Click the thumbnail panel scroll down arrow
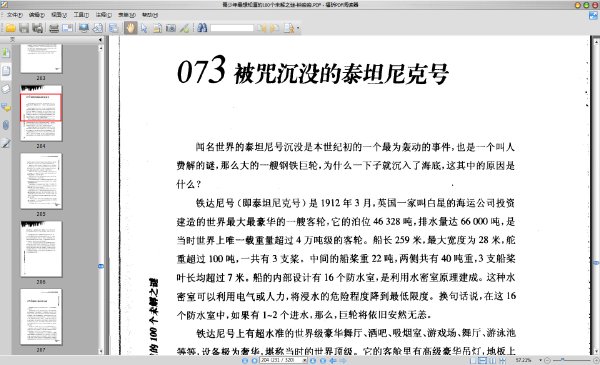The image size is (600, 365). tap(101, 351)
